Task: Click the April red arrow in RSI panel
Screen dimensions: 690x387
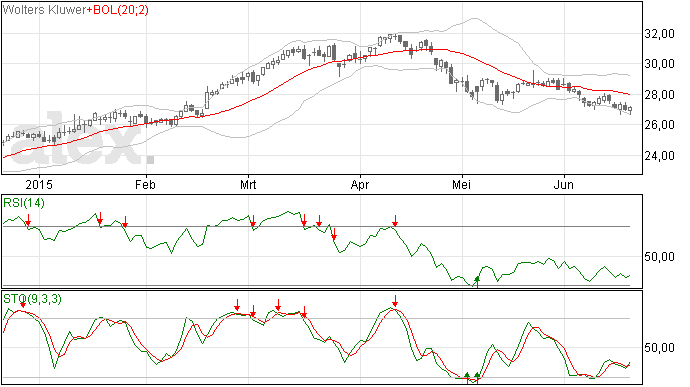Action: [395, 221]
